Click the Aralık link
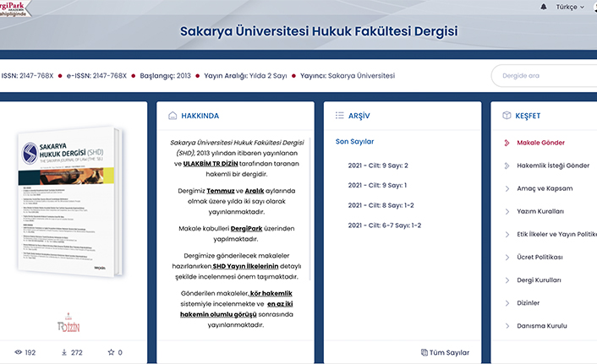 pos(255,191)
